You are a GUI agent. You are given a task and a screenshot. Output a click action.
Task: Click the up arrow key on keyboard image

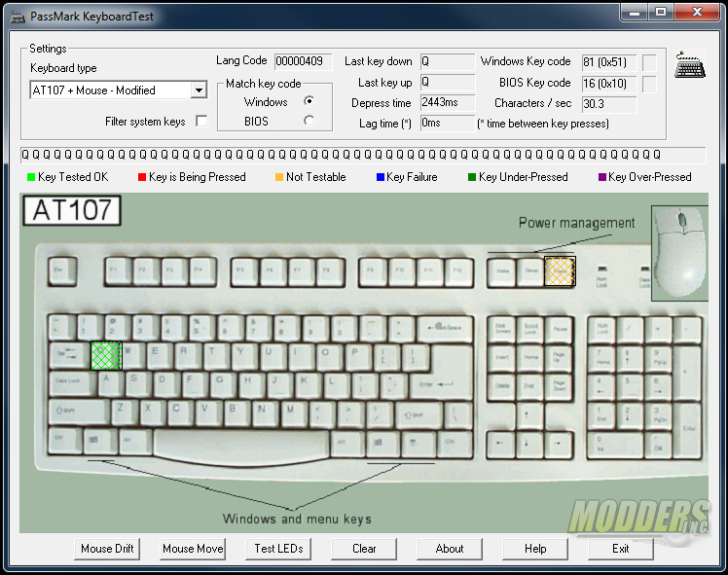(529, 414)
